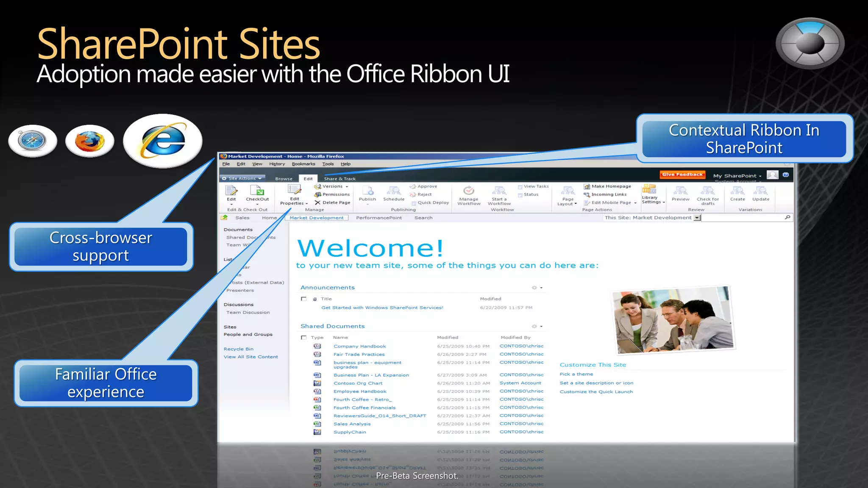
Task: Tick the Shared Documents select-all checkbox
Action: coord(303,338)
